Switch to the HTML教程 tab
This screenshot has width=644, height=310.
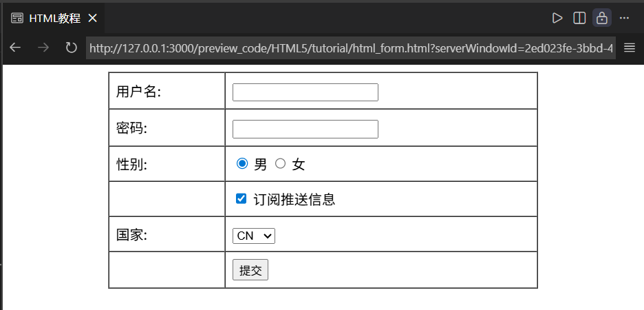tap(54, 18)
